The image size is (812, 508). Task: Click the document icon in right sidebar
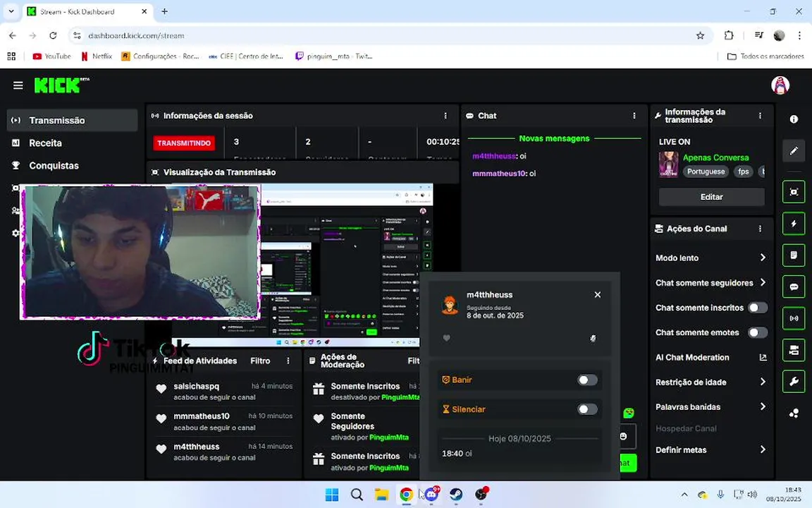pos(794,255)
